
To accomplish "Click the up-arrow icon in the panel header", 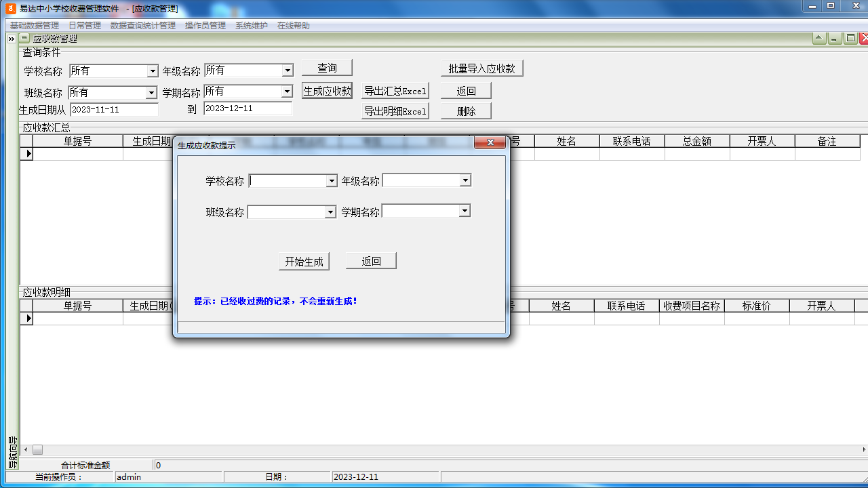I will pyautogui.click(x=819, y=39).
